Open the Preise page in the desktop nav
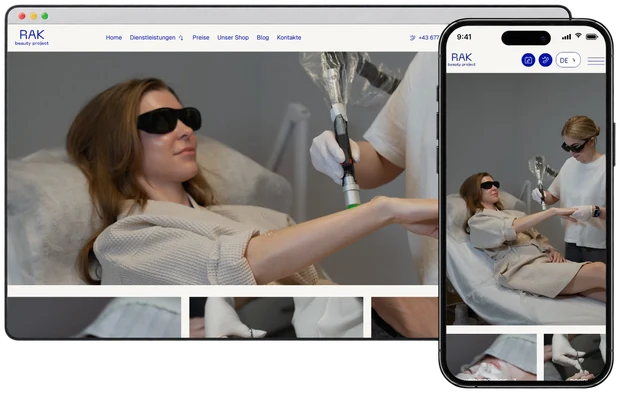This screenshot has width=620, height=393. [x=201, y=38]
